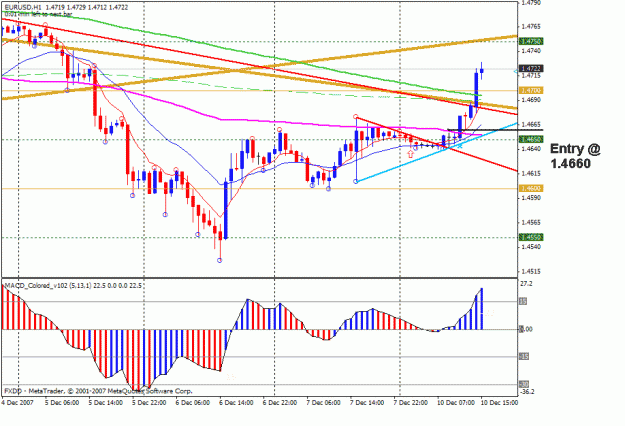The height and width of the screenshot is (426, 625).
Task: Click the red up-arrow marker on chart
Action: point(411,154)
